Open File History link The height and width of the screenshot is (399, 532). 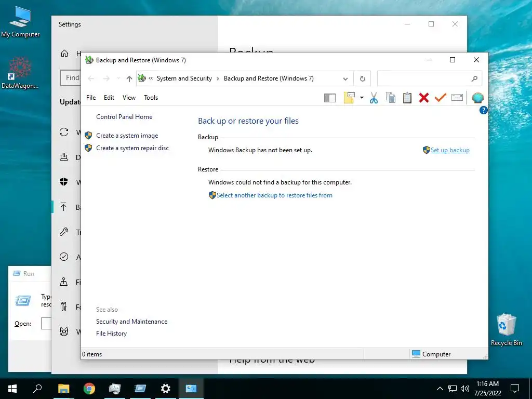111,334
